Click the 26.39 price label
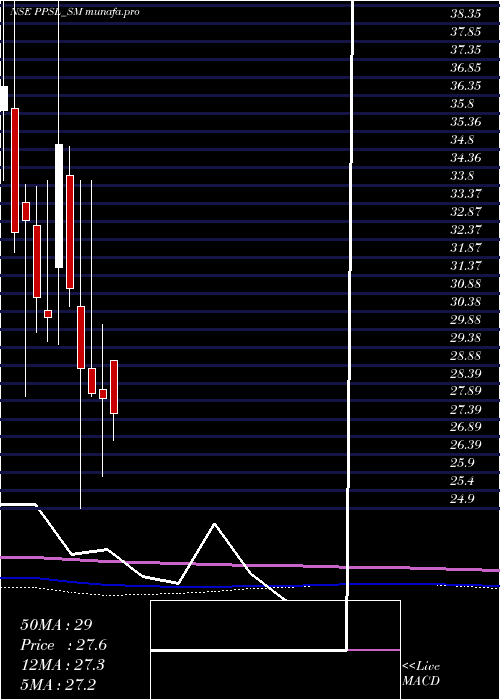The height and width of the screenshot is (700, 500). click(466, 446)
